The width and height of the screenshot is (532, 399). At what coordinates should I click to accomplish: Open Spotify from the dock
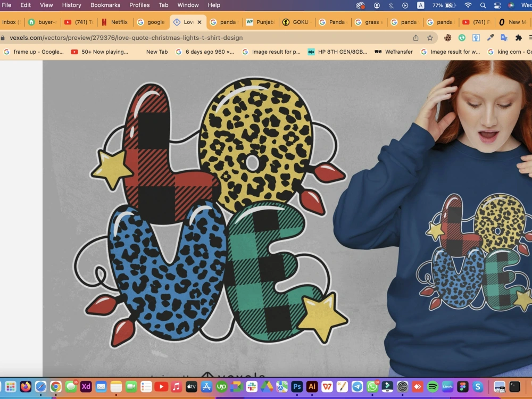432,386
